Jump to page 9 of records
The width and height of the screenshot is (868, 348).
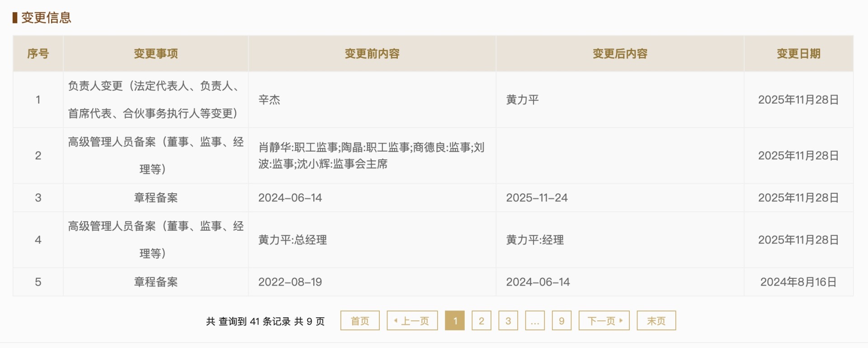tap(561, 320)
